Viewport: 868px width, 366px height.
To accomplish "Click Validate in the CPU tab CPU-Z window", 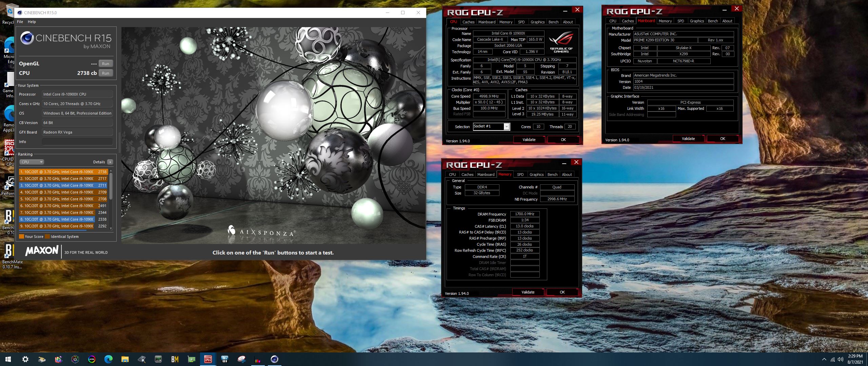I will (x=529, y=140).
